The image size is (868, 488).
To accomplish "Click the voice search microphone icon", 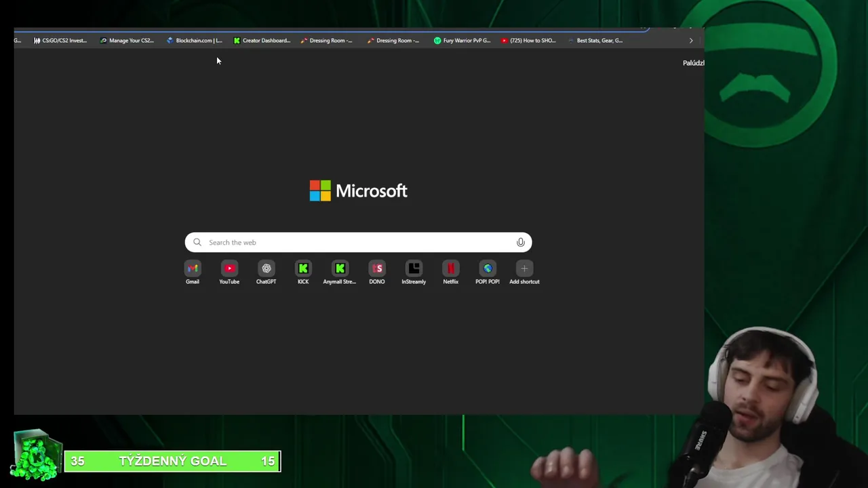I will click(521, 242).
